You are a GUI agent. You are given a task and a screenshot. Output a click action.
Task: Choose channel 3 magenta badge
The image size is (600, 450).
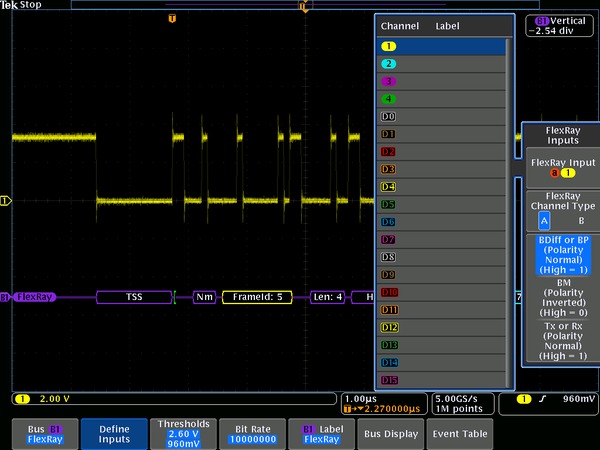tap(388, 81)
